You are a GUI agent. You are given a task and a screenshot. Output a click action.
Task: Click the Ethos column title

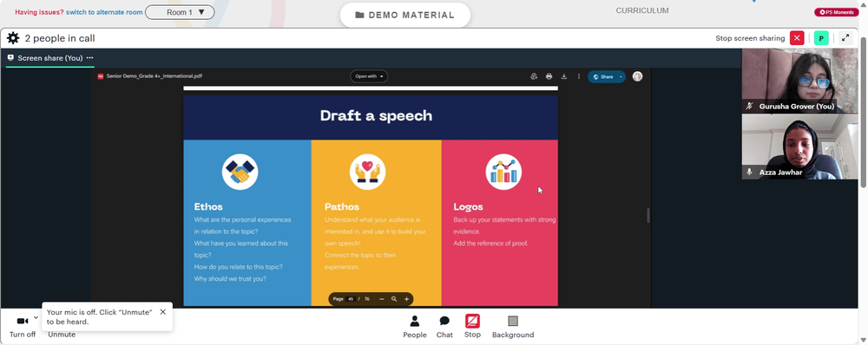point(208,207)
